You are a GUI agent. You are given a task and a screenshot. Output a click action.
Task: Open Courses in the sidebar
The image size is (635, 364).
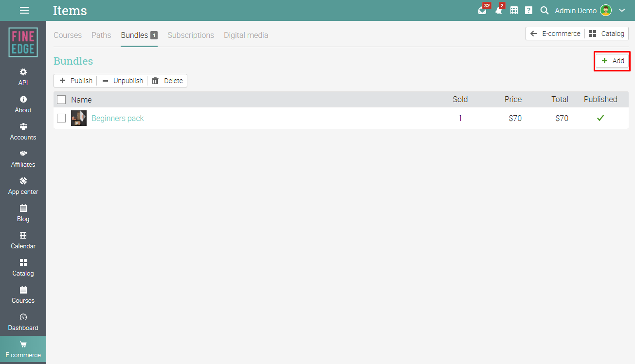(x=23, y=295)
